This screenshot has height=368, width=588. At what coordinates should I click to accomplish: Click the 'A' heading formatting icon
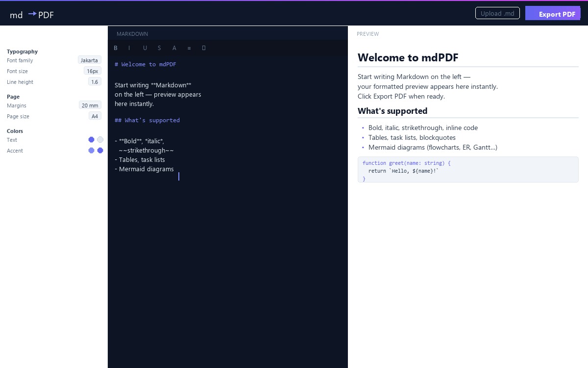click(174, 48)
